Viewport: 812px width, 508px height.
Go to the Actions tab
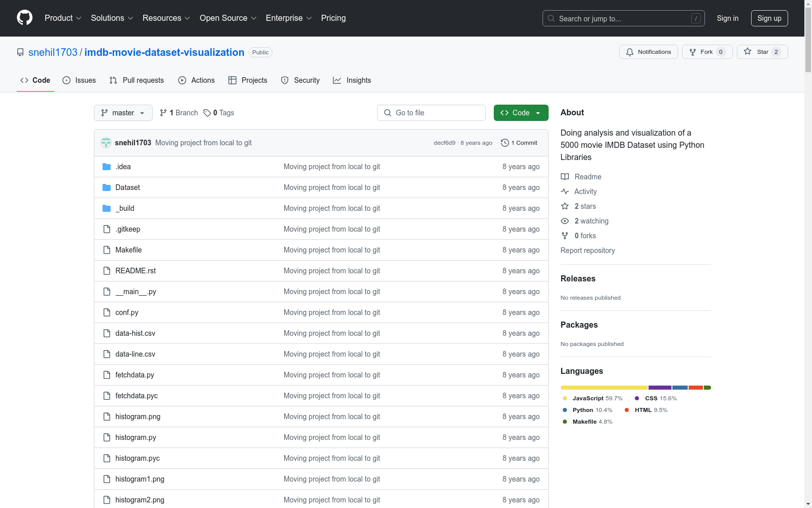[196, 80]
